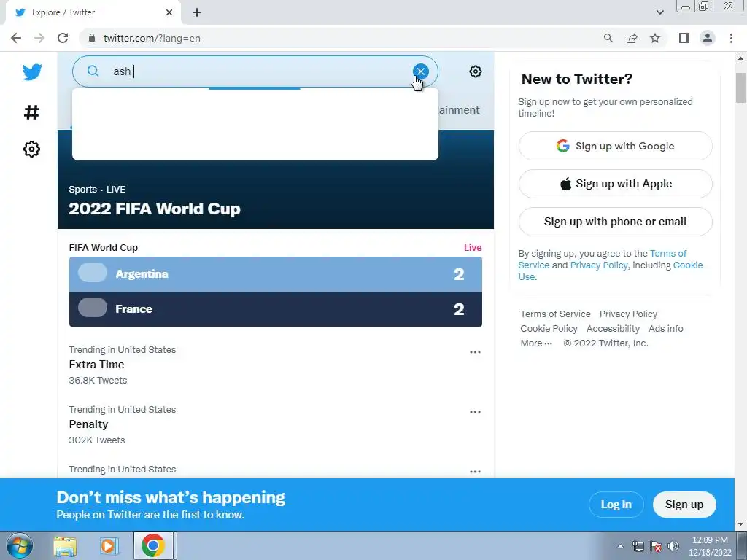The width and height of the screenshot is (747, 560).
Task: Open footer Terms of Service link
Action: click(555, 314)
